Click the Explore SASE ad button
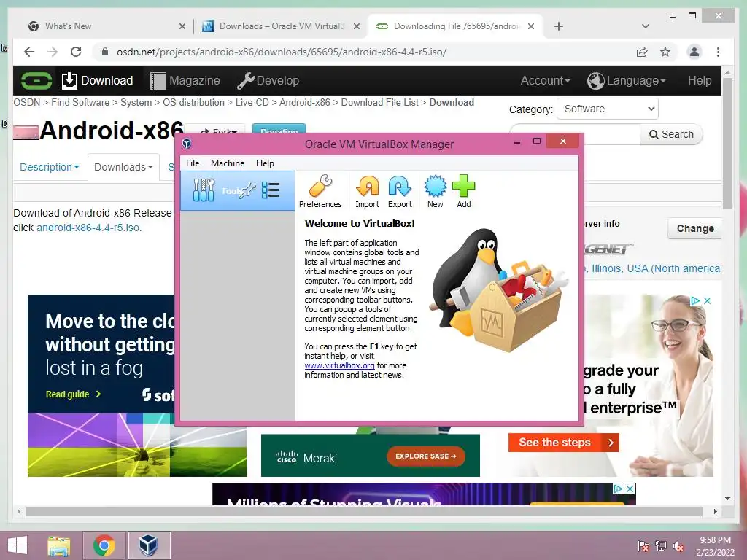 pos(426,456)
